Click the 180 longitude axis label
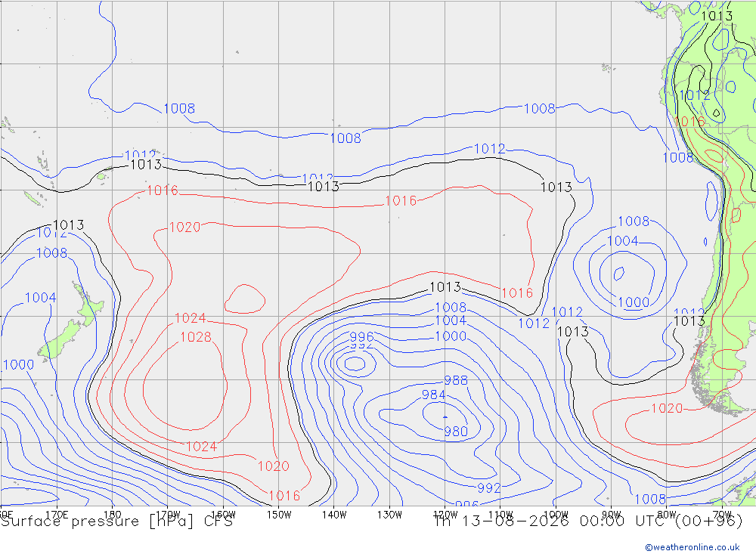 coord(113,515)
